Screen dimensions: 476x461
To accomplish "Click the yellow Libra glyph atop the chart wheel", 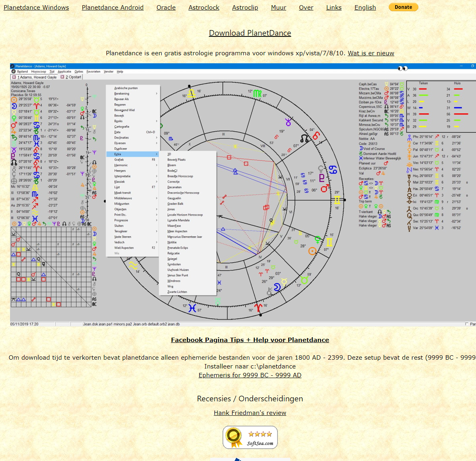I will point(191,93).
